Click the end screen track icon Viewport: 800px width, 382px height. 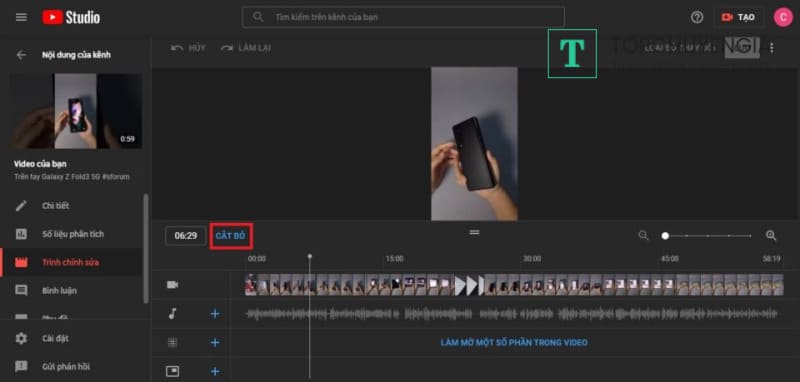click(x=172, y=371)
